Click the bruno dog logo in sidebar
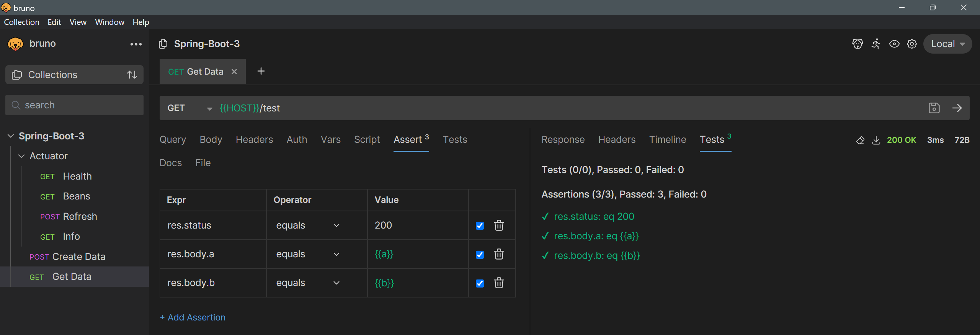 pos(15,44)
